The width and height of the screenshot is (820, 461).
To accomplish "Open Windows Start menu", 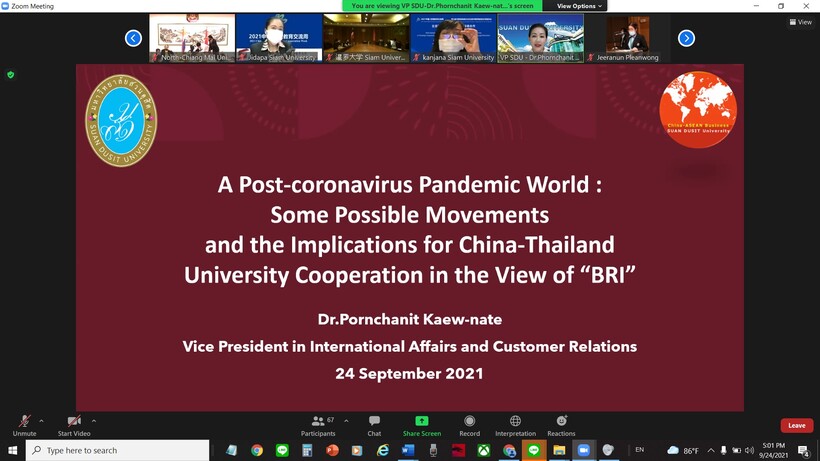I will coord(13,450).
